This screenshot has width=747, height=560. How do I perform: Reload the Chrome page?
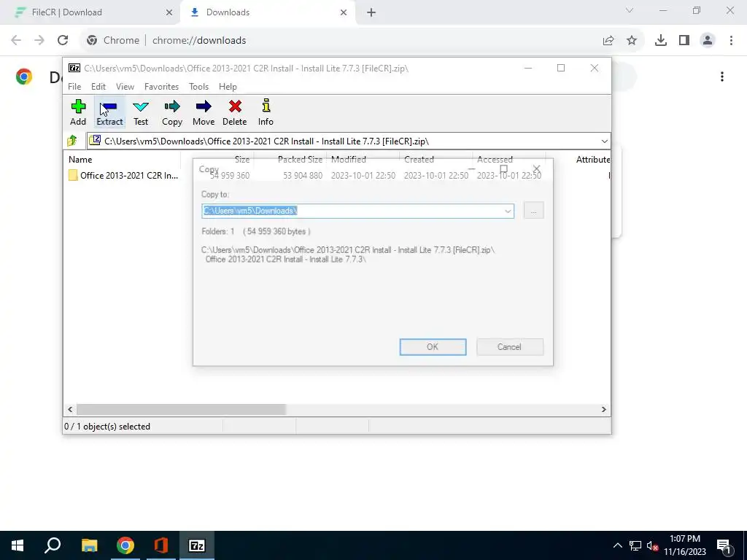point(63,40)
